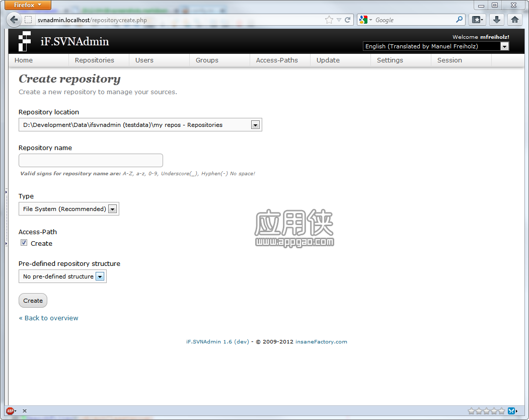Image resolution: width=529 pixels, height=420 pixels.
Task: Bookmark page with the star icon
Action: point(329,20)
